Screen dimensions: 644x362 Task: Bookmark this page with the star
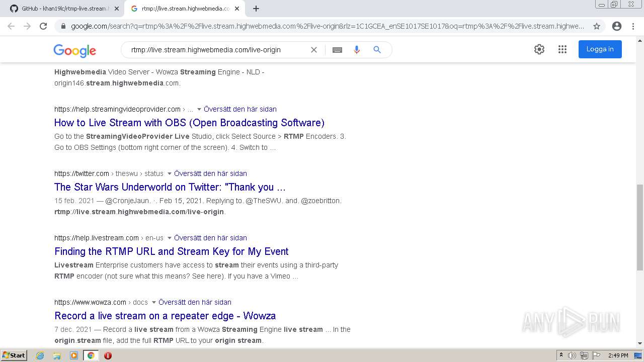coord(597,26)
